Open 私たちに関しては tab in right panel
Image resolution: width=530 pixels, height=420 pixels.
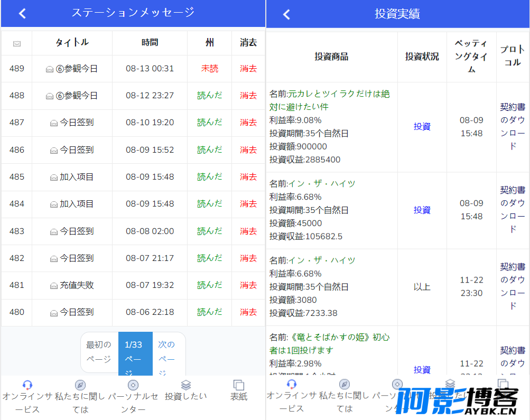coord(345,396)
